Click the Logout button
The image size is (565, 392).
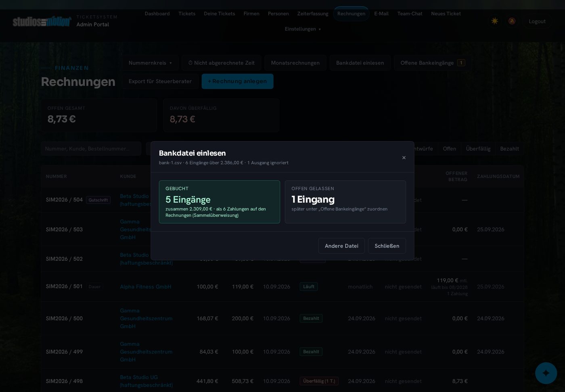(537, 21)
